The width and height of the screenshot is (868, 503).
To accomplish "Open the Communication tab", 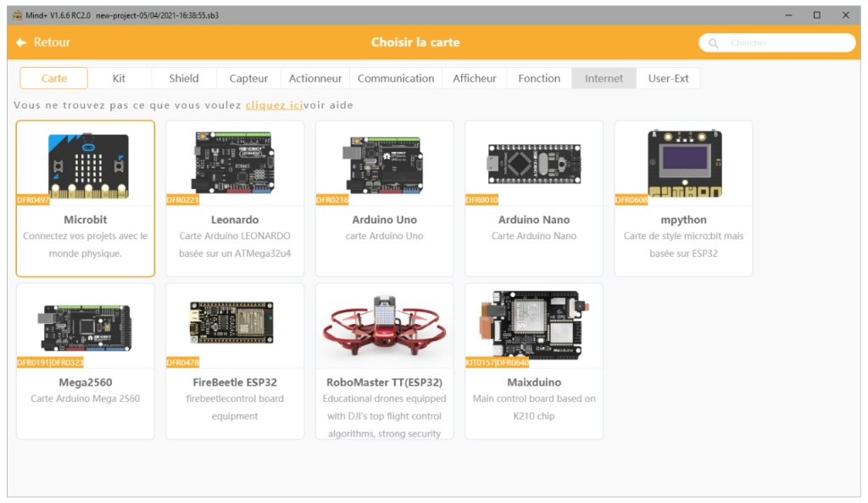I will (395, 77).
